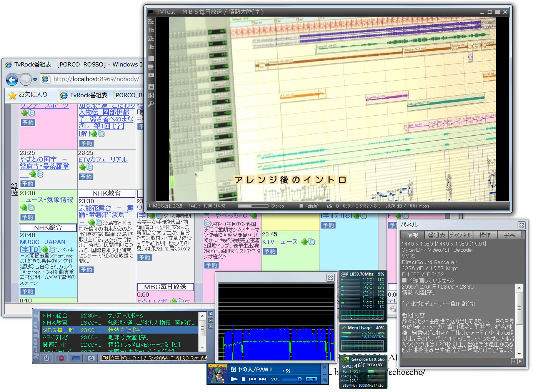Click panel info scroll-down arrow
Screen dimensions: 533x392
[x=520, y=354]
